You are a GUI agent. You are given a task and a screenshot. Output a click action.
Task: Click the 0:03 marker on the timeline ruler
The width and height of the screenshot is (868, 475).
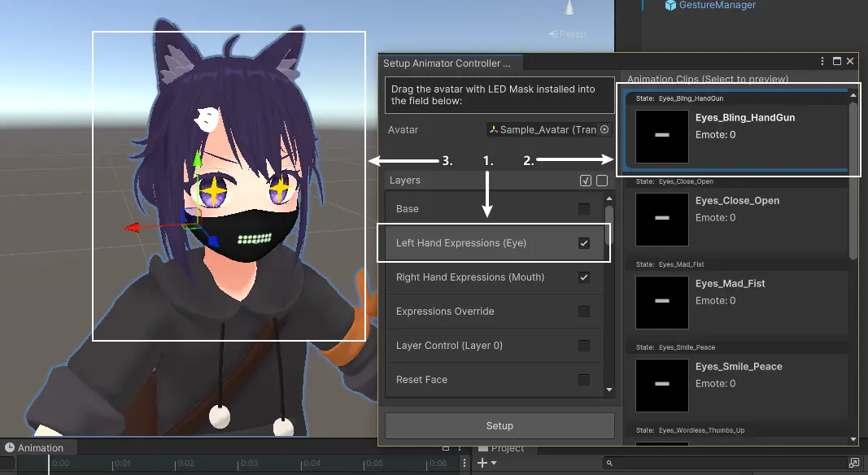pyautogui.click(x=248, y=462)
